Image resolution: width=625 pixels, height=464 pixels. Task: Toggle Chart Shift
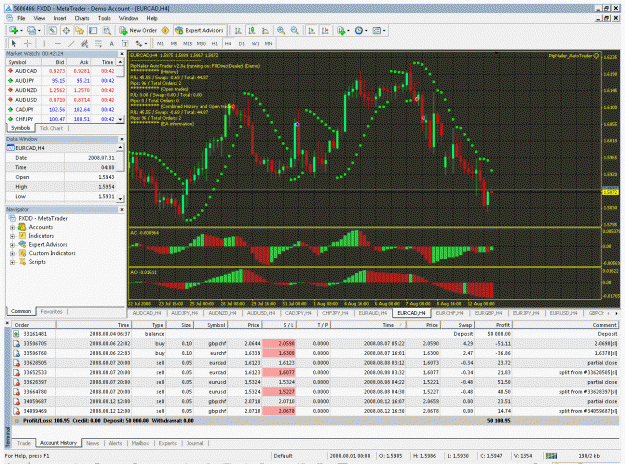(x=326, y=30)
